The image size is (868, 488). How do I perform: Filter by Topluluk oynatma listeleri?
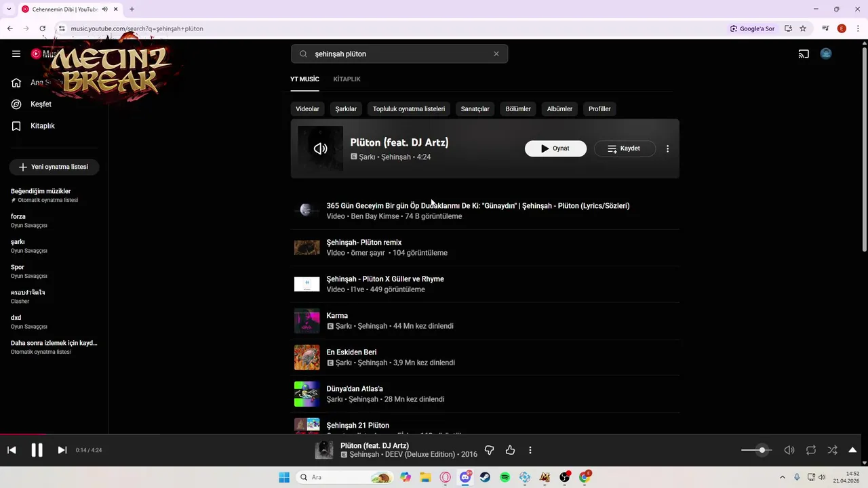click(409, 109)
